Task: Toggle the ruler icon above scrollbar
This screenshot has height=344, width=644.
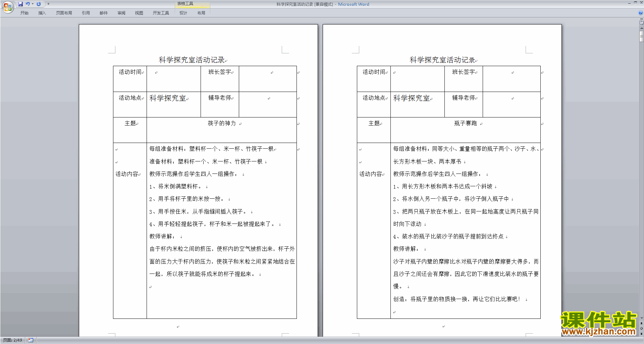Action: tap(641, 23)
